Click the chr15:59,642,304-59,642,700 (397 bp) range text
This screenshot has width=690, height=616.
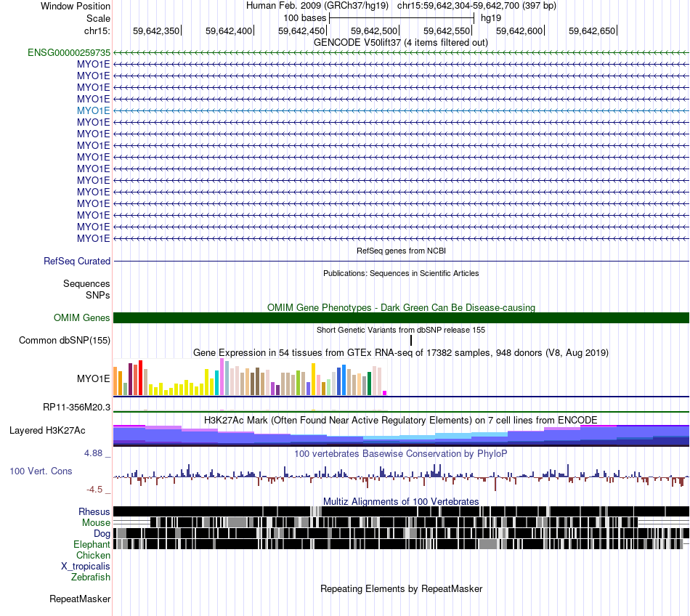(476, 6)
